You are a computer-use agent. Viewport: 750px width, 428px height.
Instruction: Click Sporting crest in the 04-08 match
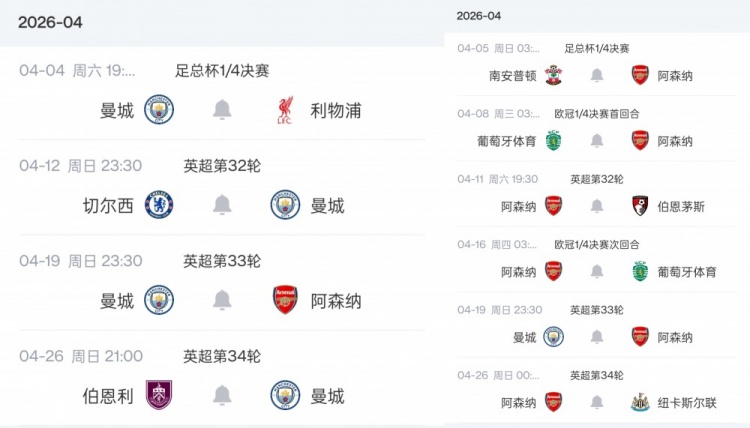(554, 141)
